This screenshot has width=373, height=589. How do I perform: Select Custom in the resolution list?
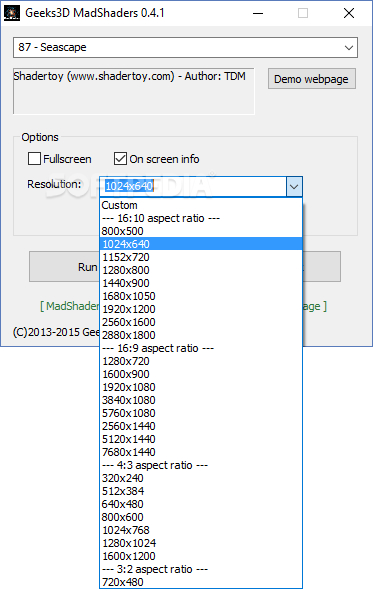[201, 205]
